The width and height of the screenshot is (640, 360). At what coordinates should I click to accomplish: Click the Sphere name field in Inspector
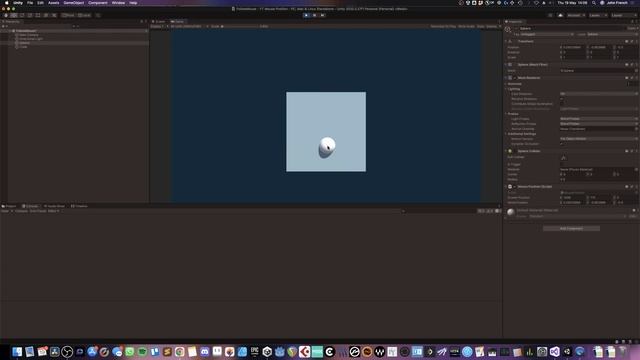point(571,29)
